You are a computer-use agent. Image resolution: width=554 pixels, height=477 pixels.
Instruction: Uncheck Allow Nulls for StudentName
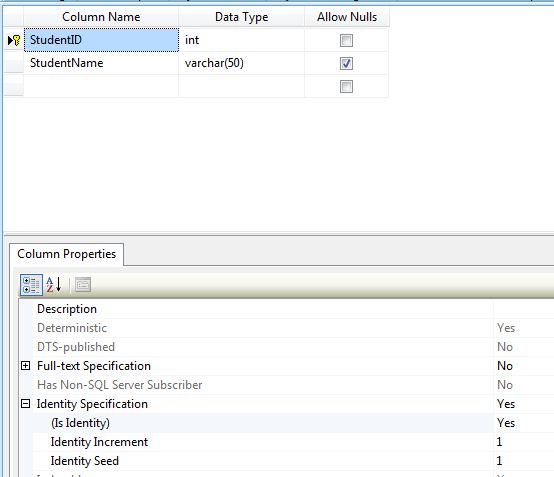[x=346, y=63]
